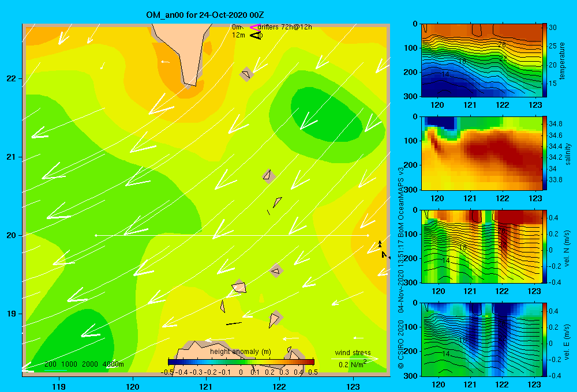Click the '4000m' bathymetry legend label
577x392 pixels.
[113, 364]
